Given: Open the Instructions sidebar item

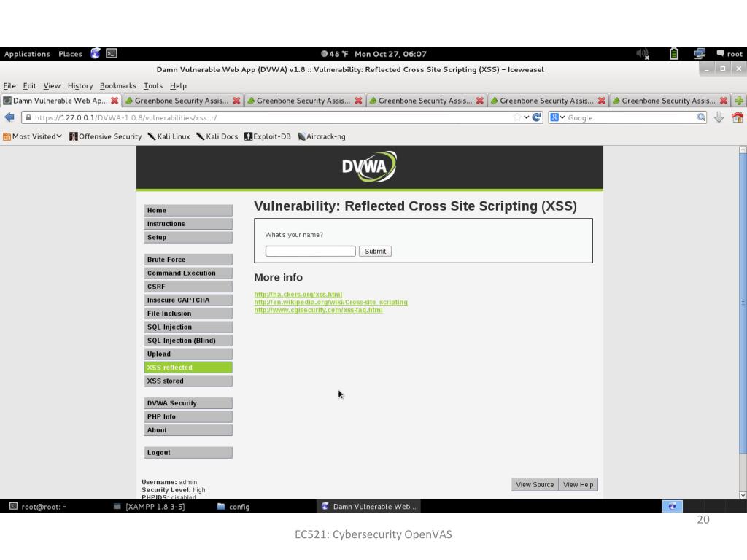Looking at the screenshot, I should 188,224.
